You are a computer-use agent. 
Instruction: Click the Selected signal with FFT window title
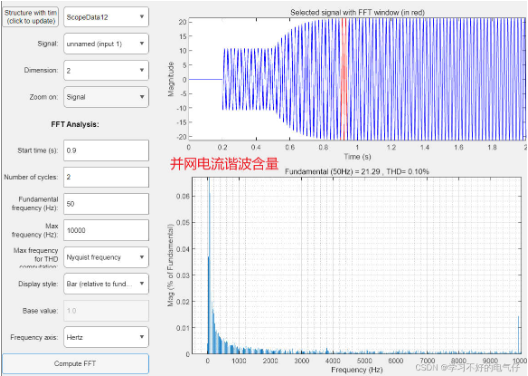pyautogui.click(x=357, y=12)
